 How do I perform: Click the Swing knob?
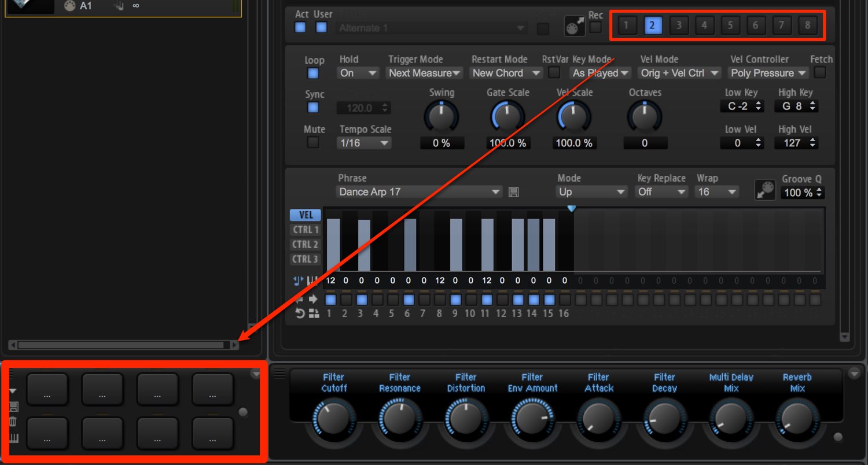point(442,117)
